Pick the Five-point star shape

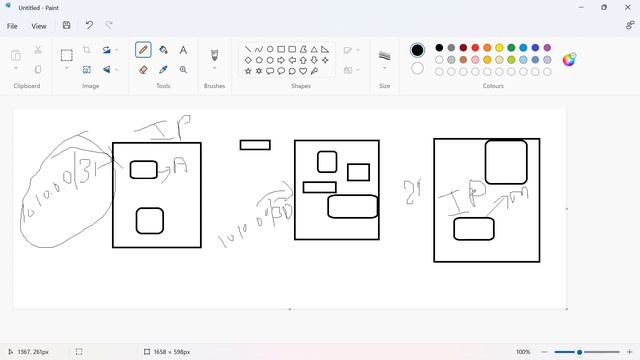(248, 71)
